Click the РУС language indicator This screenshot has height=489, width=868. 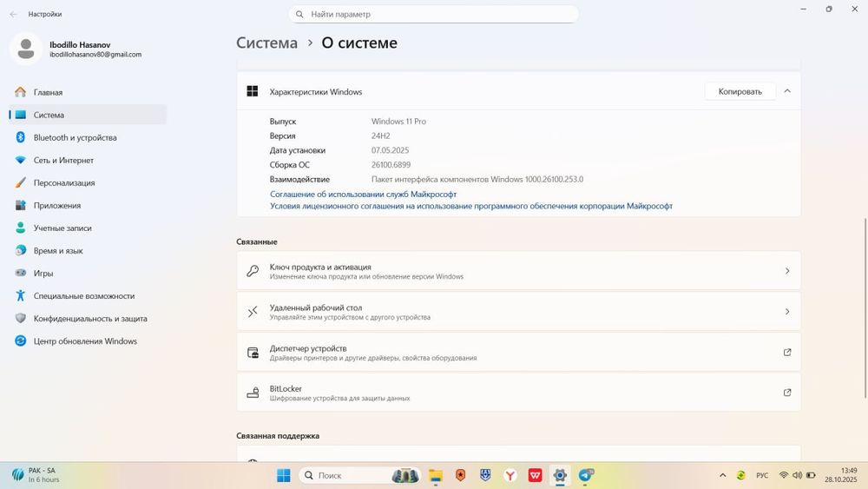pos(762,475)
